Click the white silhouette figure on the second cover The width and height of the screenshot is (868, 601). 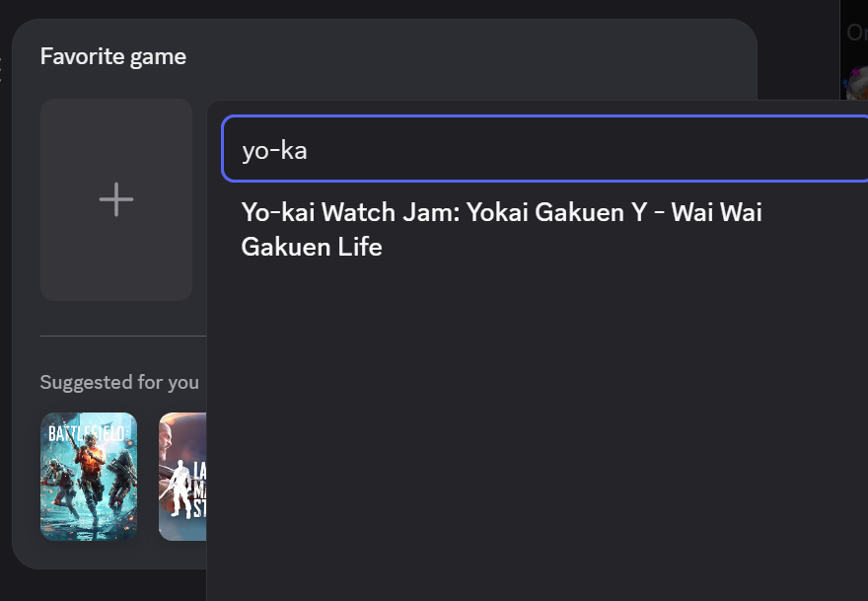[x=180, y=489]
